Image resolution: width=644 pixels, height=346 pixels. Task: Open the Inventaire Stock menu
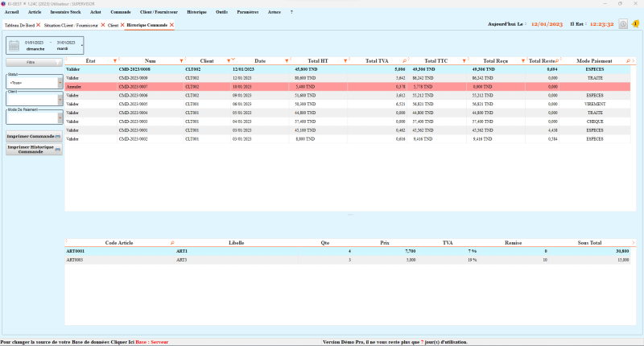tap(66, 12)
